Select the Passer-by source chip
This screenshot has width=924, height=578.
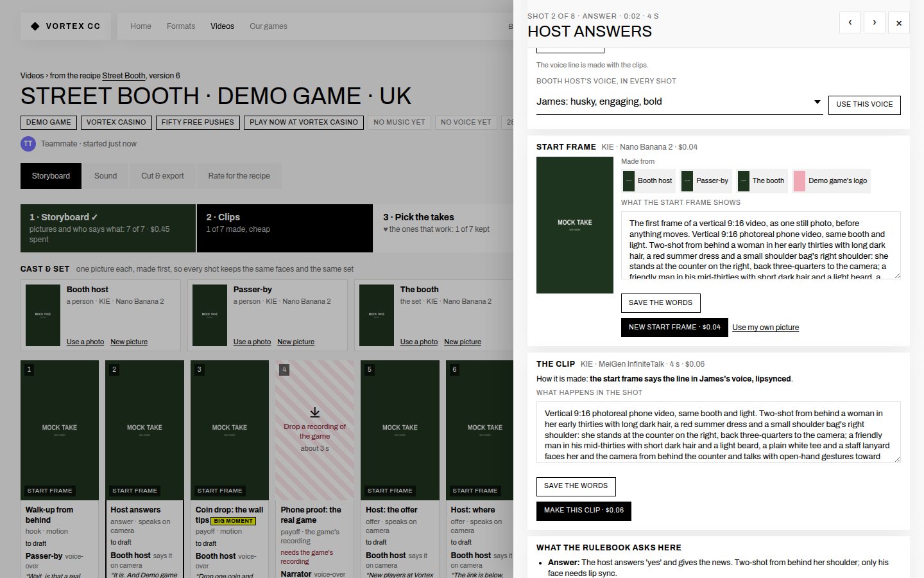(x=706, y=181)
